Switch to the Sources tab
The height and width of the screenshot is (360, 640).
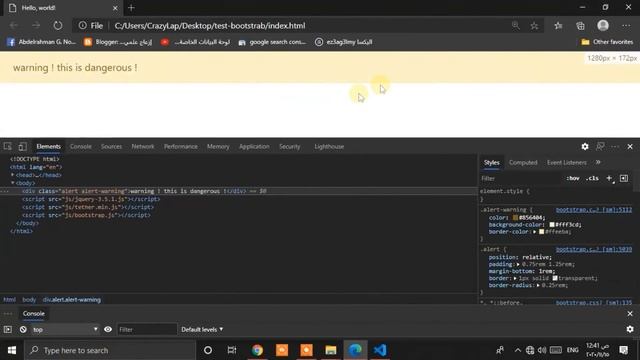coord(111,146)
